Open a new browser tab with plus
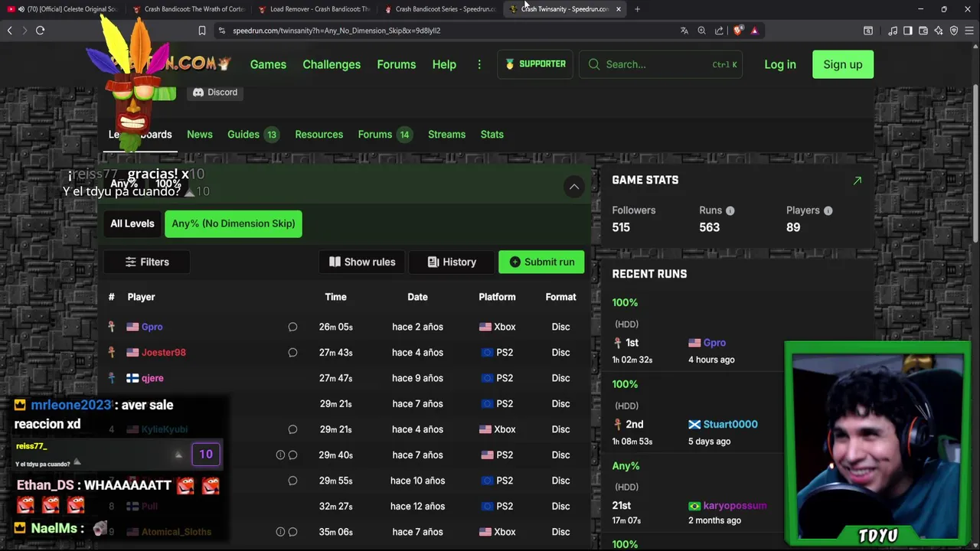The width and height of the screenshot is (980, 551). [x=637, y=9]
